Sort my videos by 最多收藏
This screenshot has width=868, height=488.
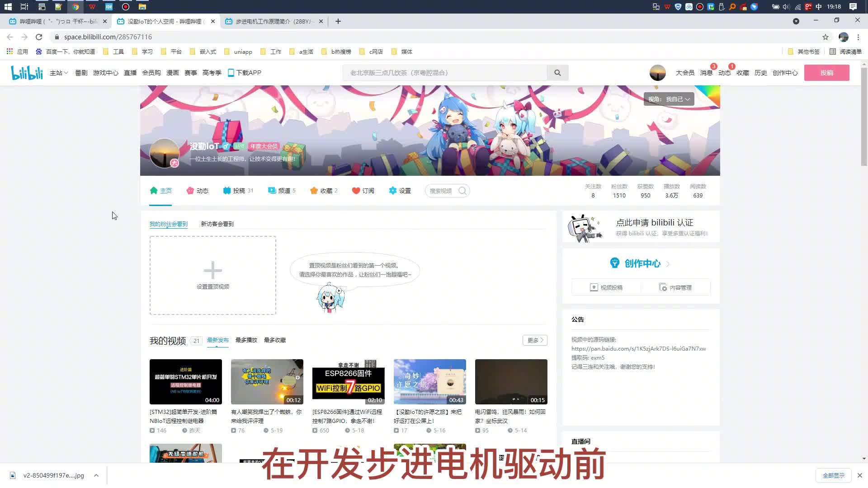click(274, 340)
